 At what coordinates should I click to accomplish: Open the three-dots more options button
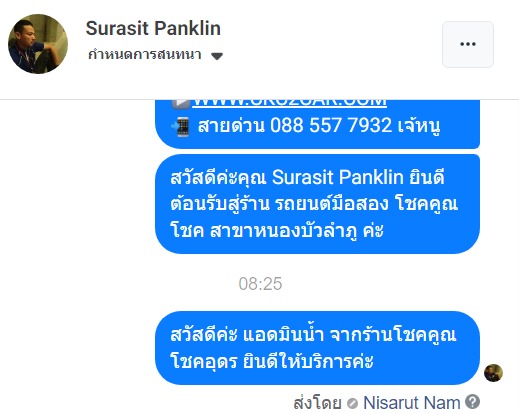tap(468, 44)
